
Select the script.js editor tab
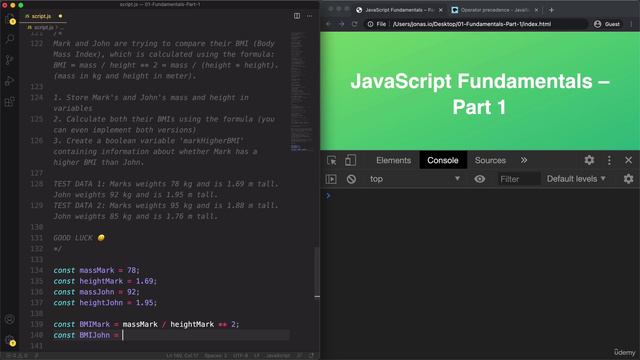tap(43, 16)
